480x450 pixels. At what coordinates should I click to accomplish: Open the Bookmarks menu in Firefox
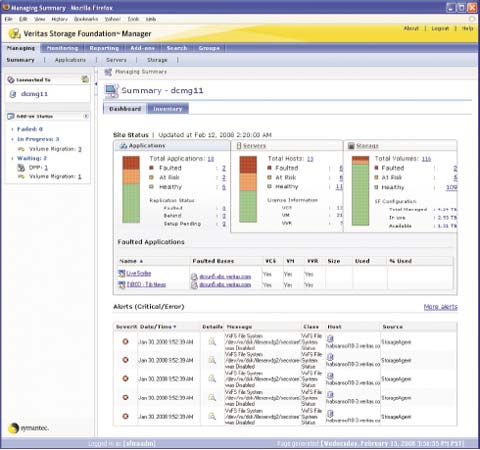click(x=86, y=19)
